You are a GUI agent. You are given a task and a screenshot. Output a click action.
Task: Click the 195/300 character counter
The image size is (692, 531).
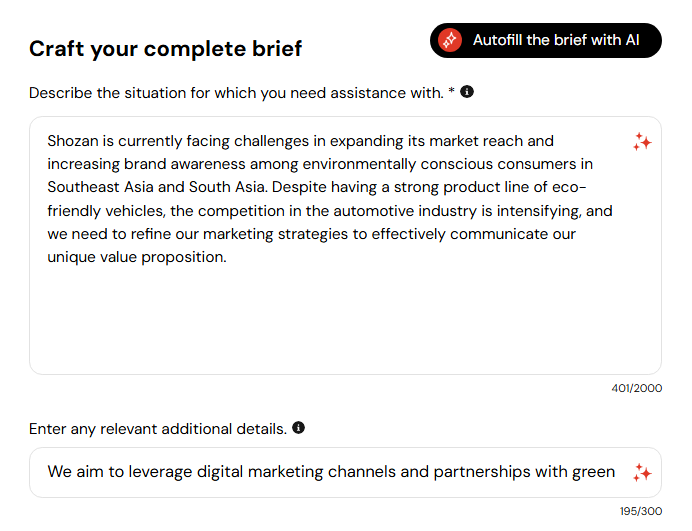coord(641,511)
